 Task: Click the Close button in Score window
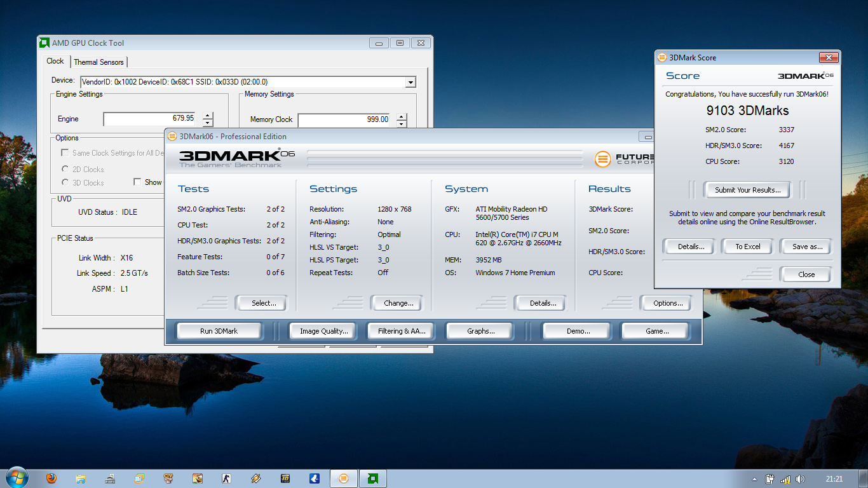806,274
